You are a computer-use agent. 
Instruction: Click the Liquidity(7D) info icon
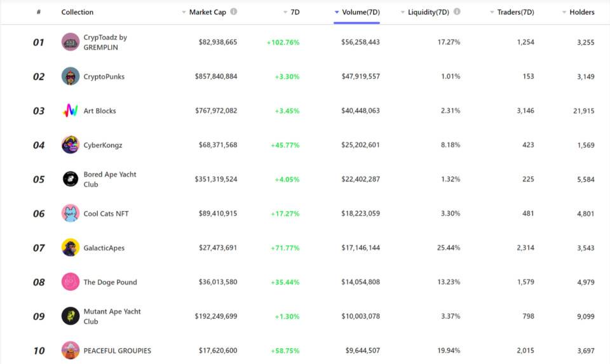457,11
